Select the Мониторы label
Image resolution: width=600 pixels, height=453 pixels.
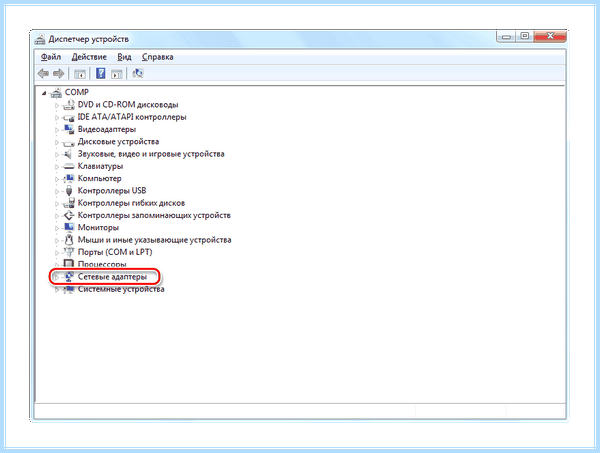(x=98, y=227)
